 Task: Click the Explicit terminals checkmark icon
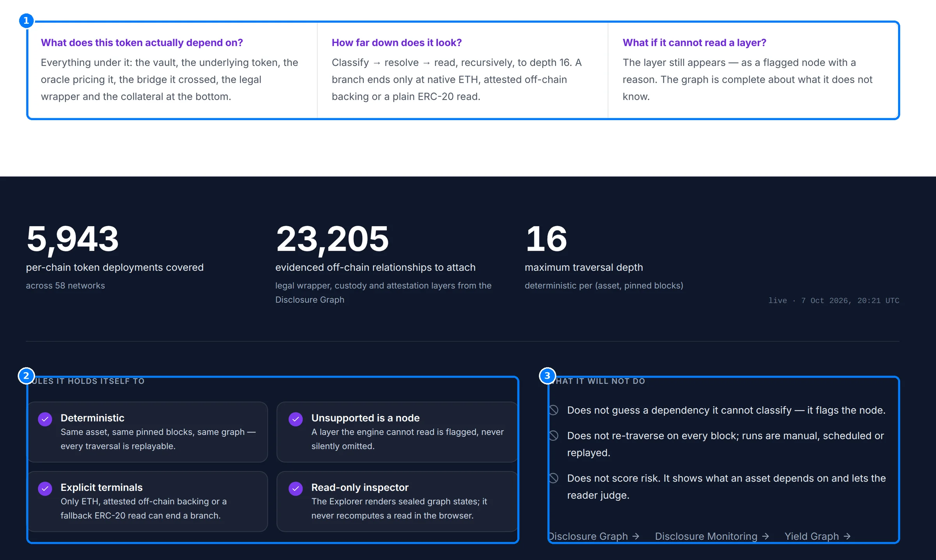45,489
